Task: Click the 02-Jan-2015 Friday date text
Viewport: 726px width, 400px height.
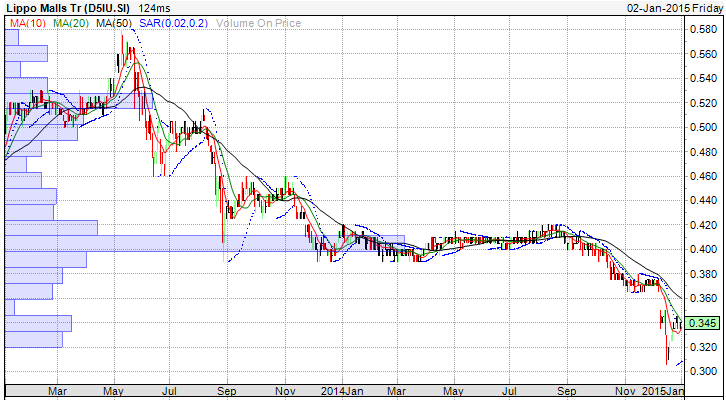Action: (x=676, y=8)
